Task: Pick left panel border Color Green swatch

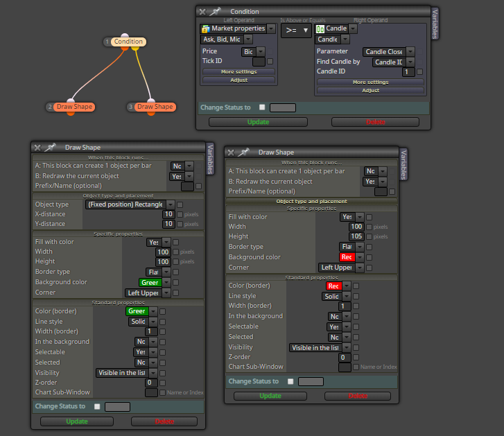Action: (137, 311)
